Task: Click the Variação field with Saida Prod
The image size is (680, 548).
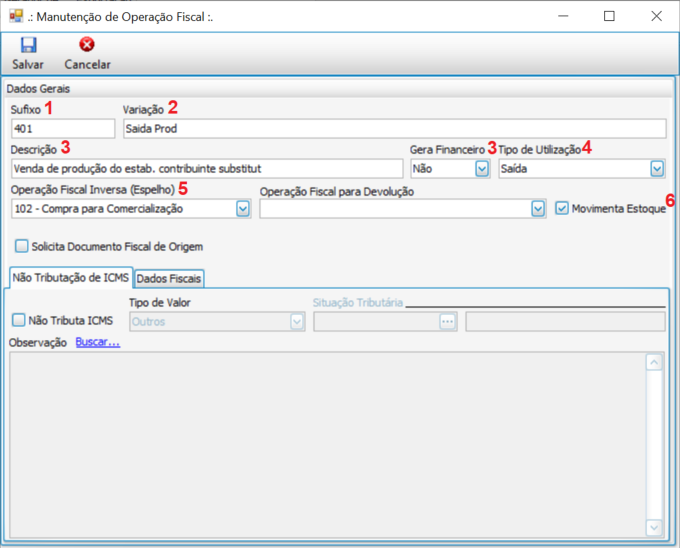Action: (x=395, y=129)
